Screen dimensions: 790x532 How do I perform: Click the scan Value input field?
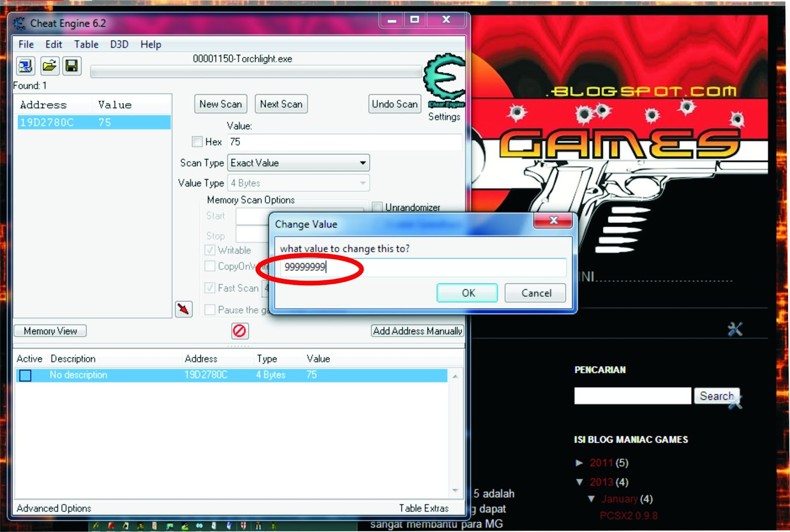pos(345,142)
